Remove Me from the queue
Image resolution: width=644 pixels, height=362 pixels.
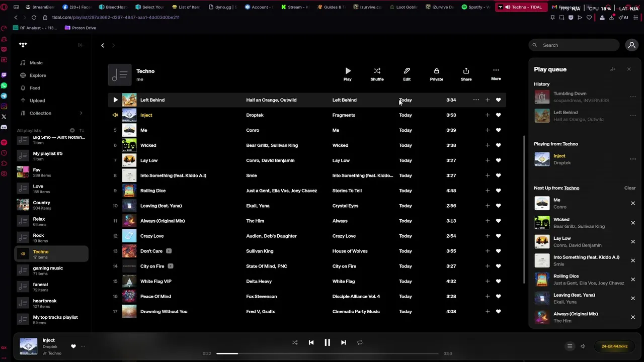(633, 204)
